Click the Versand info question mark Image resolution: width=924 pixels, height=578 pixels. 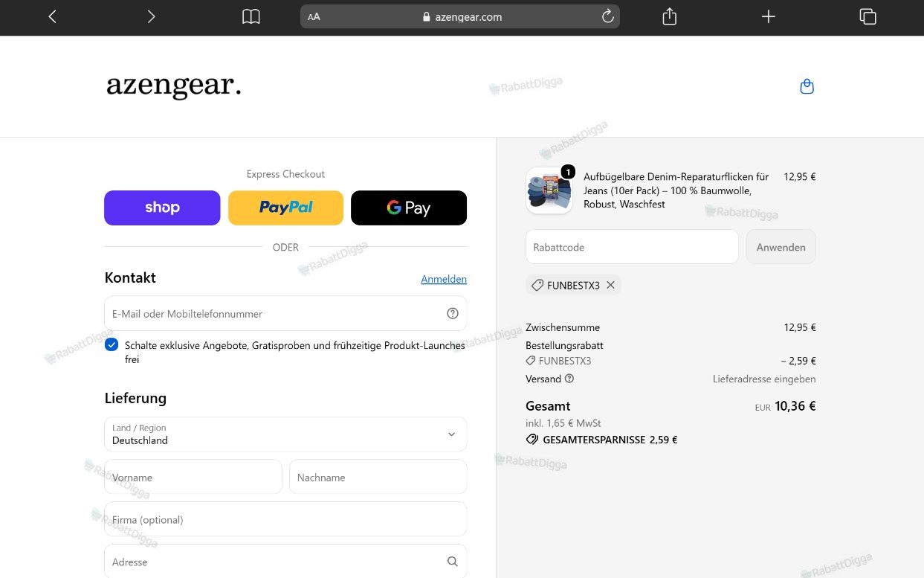click(569, 379)
